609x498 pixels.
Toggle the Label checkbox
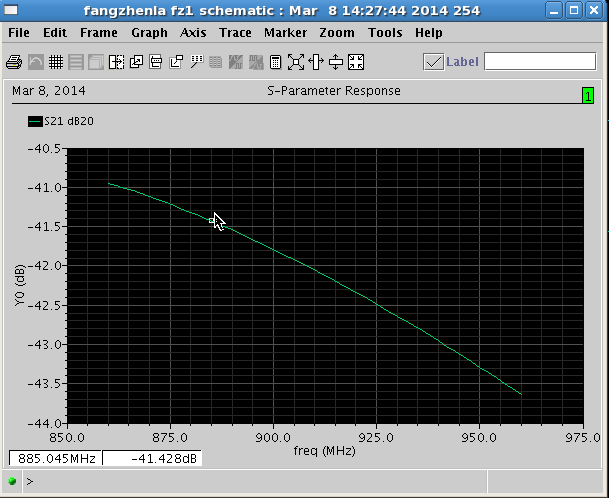(433, 62)
